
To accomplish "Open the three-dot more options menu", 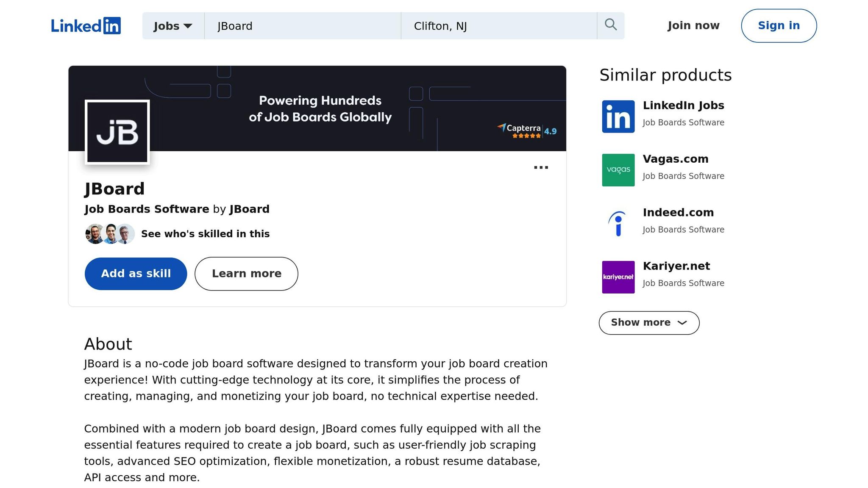I will tap(541, 168).
